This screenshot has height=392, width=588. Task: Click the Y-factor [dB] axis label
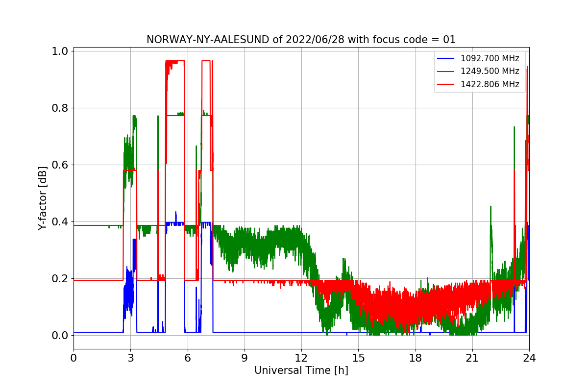(x=43, y=198)
